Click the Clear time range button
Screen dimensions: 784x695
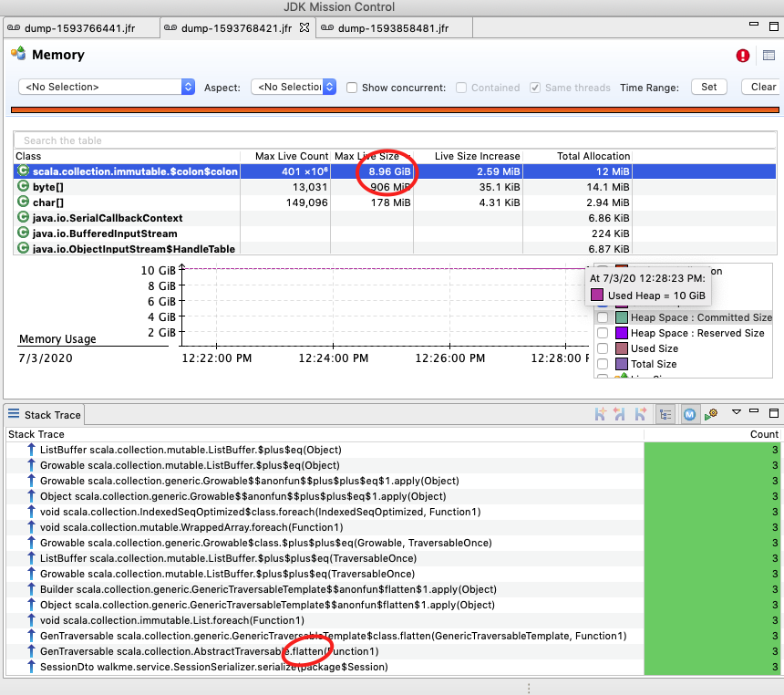(762, 87)
